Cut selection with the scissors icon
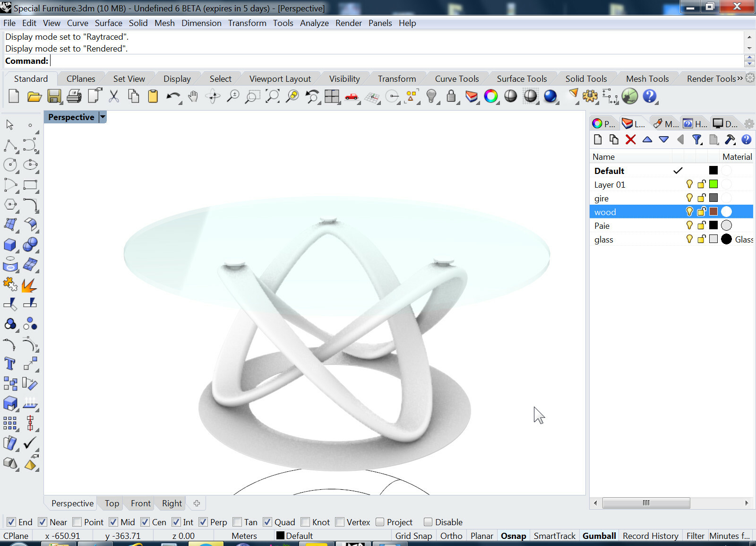 [114, 96]
